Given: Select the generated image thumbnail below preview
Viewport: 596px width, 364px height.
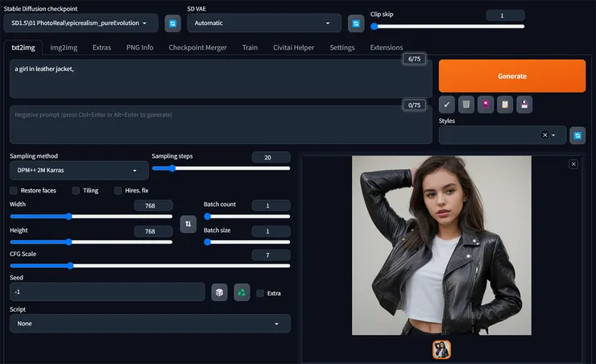Looking at the screenshot, I should pos(441,350).
